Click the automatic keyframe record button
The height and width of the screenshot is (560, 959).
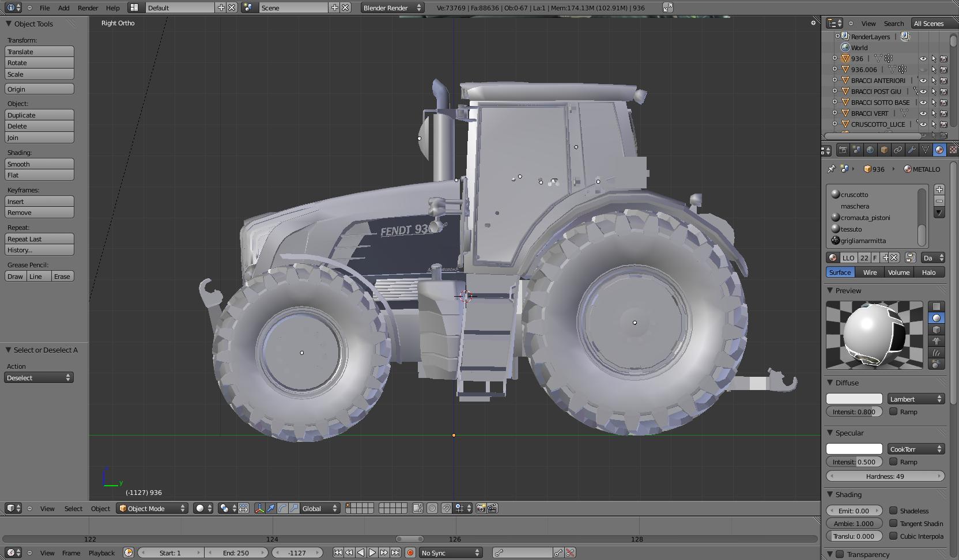[x=410, y=553]
